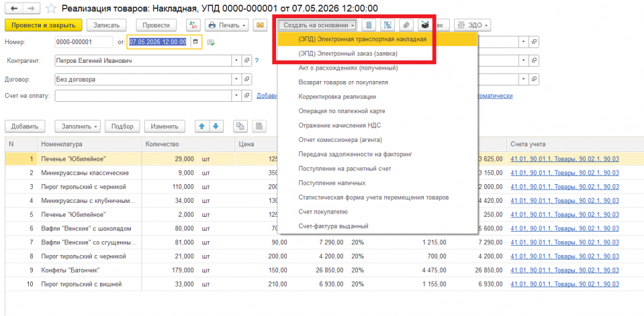This screenshot has height=316, width=644.
Task: Expand the Счет на оплату dropdown arrow
Action: [236, 95]
